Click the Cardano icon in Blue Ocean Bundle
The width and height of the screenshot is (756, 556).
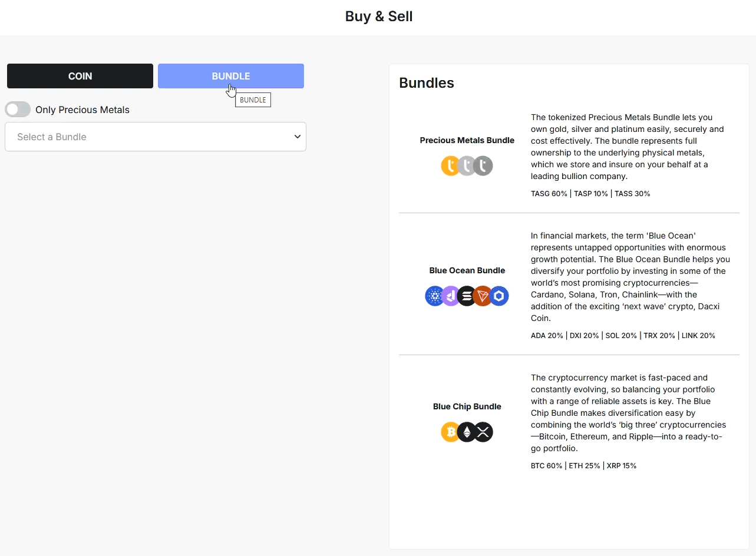(x=435, y=296)
